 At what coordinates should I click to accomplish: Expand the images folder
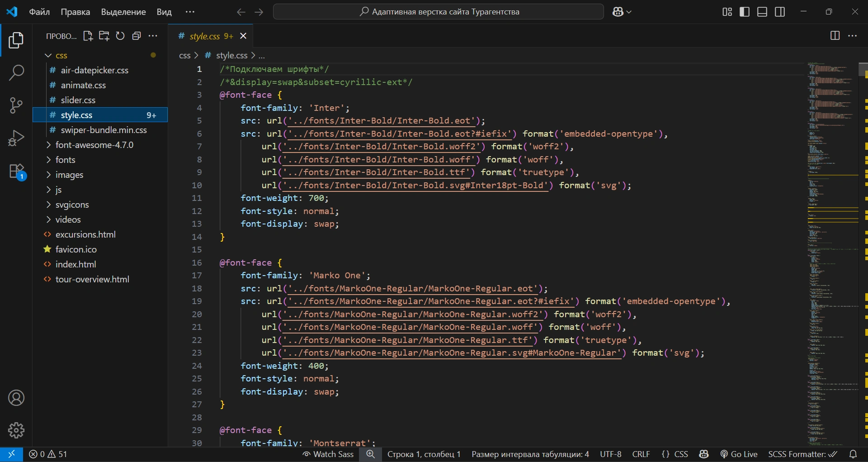[69, 175]
